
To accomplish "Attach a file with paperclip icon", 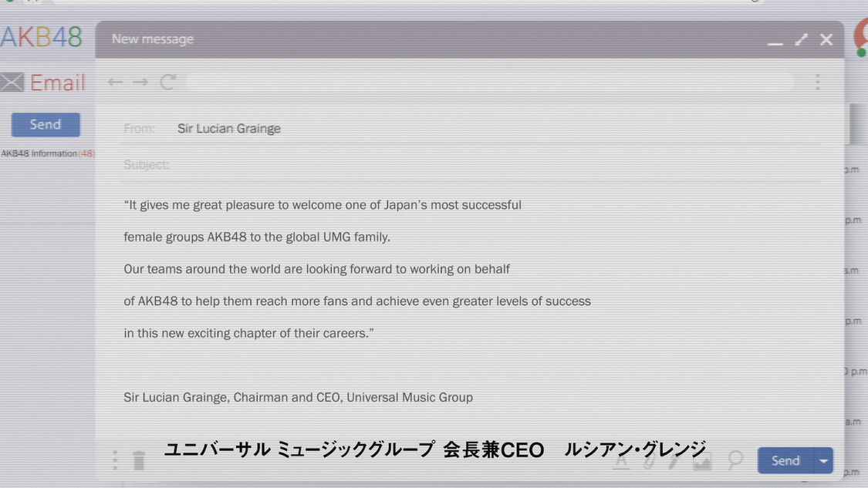I will (x=648, y=461).
